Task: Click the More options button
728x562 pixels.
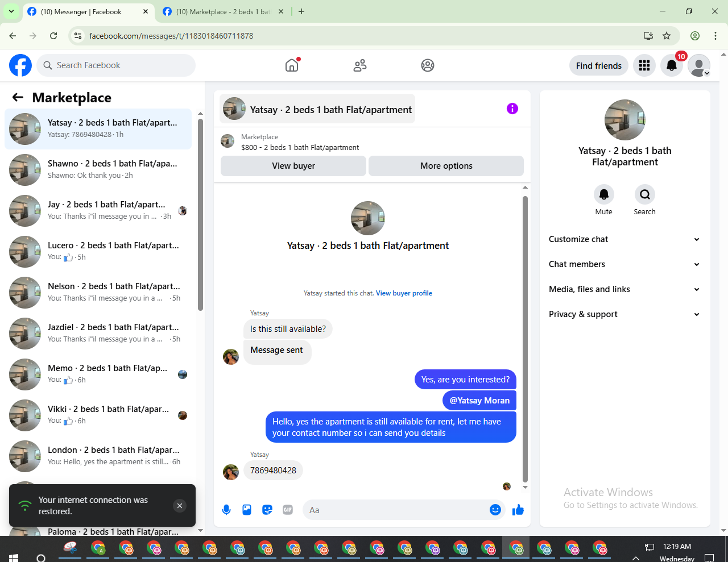Action: tap(446, 166)
